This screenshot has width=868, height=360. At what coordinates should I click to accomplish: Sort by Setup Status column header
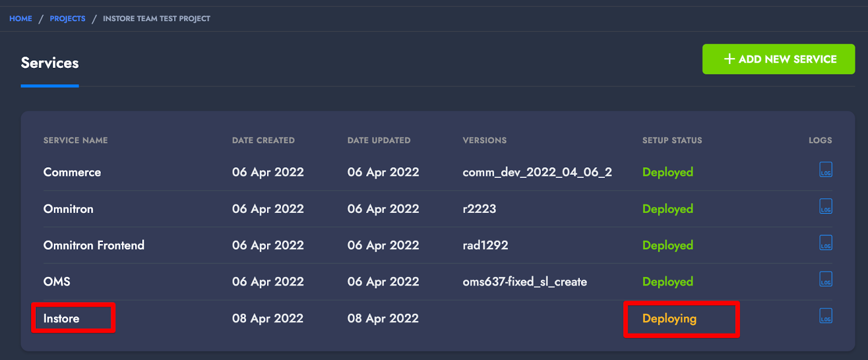[x=672, y=140]
